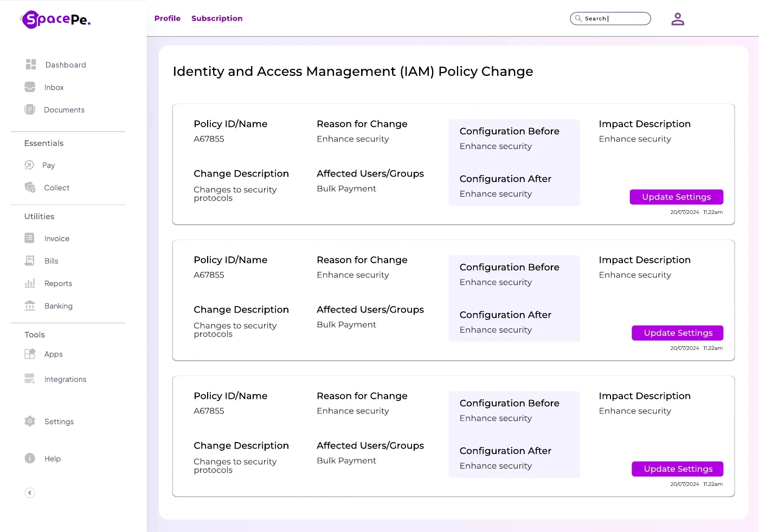Click Policy ID A67855 in the first card
The image size is (759, 532).
tap(209, 139)
